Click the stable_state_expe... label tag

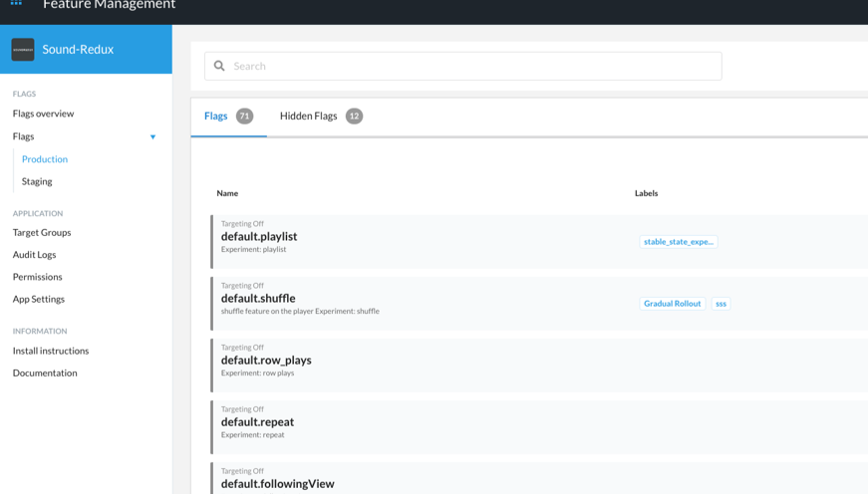678,242
